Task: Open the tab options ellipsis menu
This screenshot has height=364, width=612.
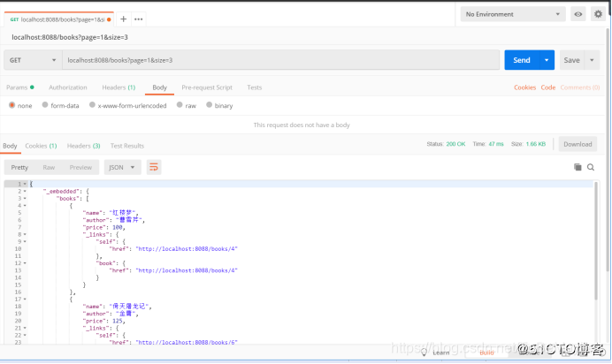Action: point(138,19)
